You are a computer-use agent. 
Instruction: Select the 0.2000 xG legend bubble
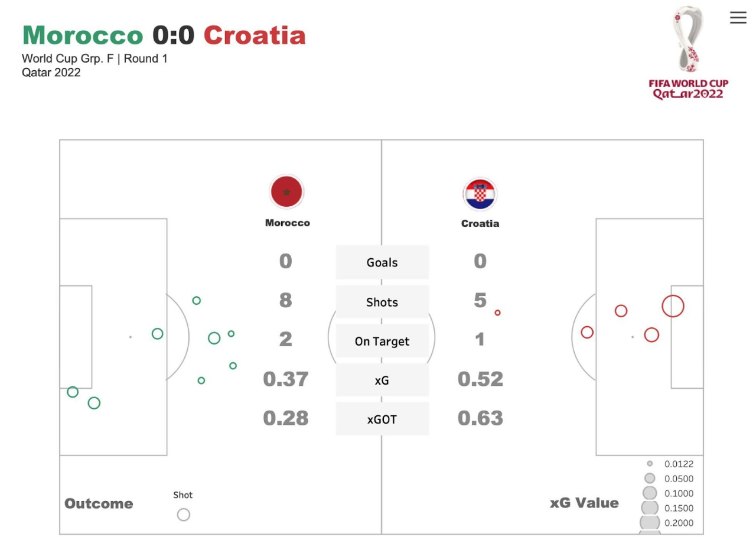point(650,523)
